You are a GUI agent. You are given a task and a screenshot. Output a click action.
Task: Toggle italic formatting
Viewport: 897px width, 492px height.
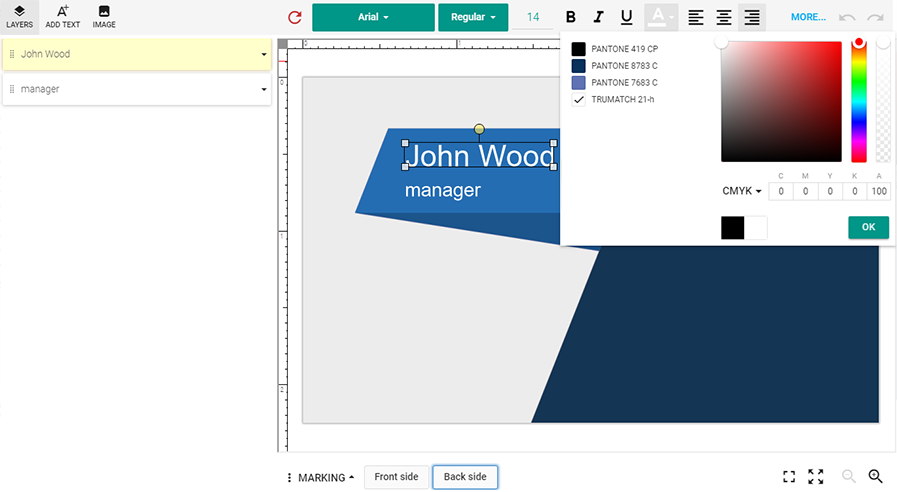point(598,17)
